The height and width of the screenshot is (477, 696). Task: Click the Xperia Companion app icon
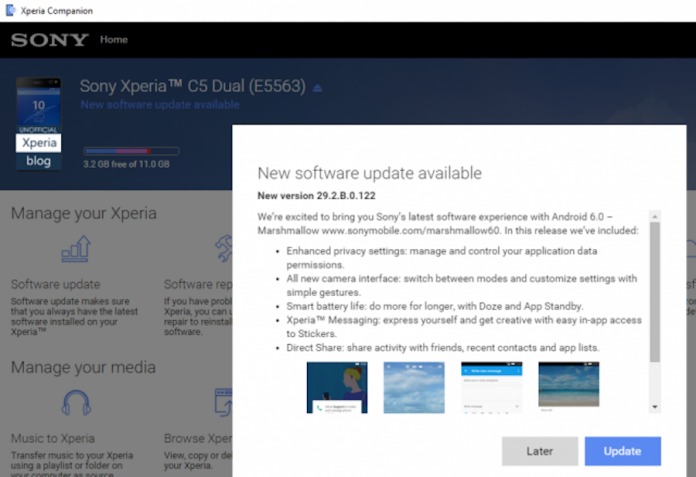point(10,10)
